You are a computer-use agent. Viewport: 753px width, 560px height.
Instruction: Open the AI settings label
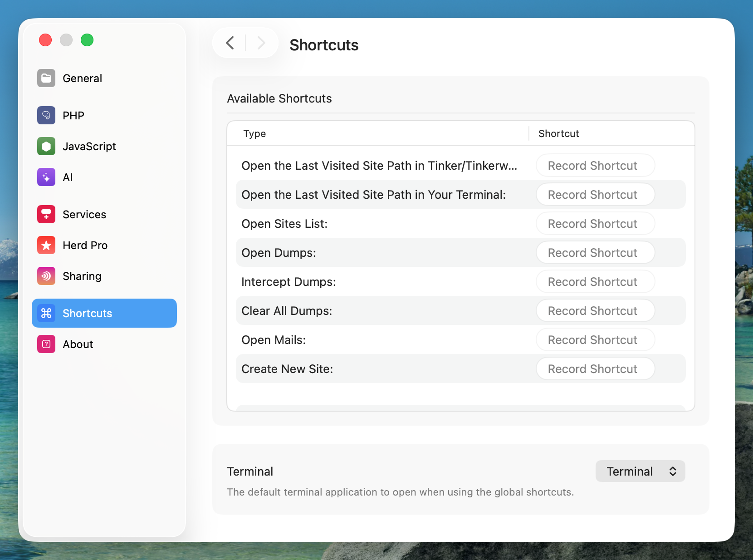pos(68,177)
